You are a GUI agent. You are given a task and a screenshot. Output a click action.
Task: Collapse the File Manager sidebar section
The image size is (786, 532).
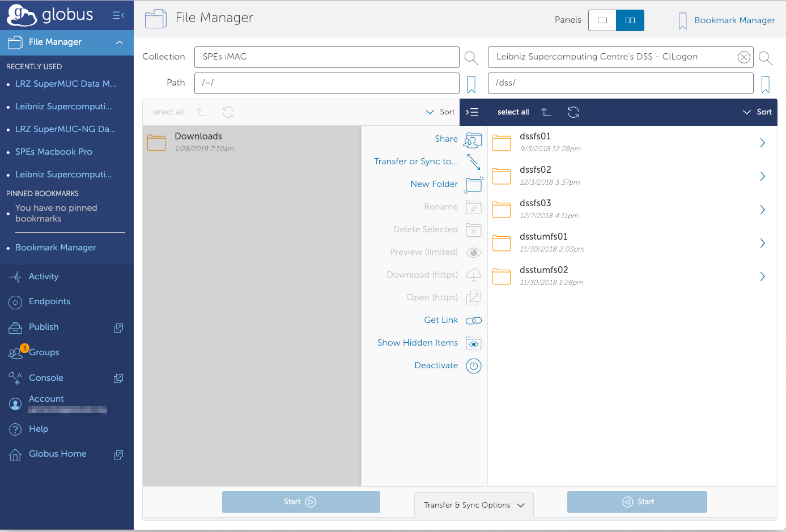(119, 42)
